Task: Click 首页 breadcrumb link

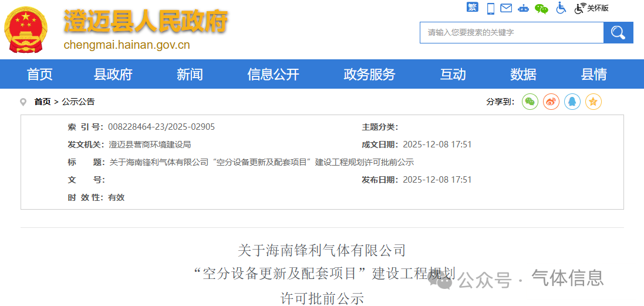Action: 42,102
